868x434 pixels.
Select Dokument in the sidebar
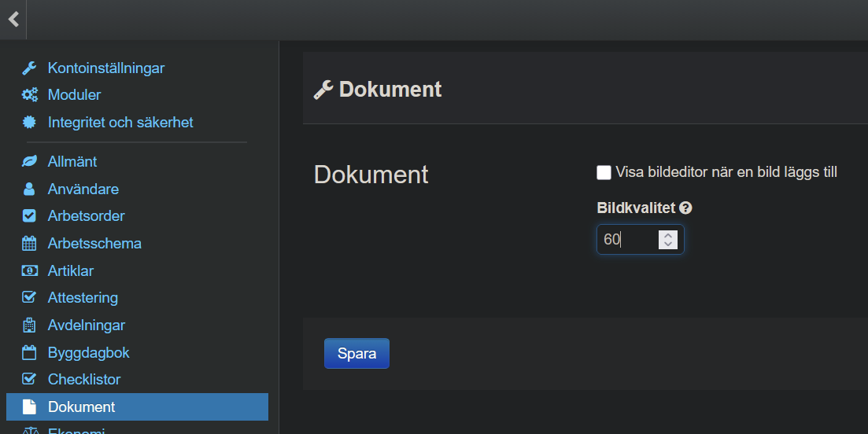pos(81,407)
